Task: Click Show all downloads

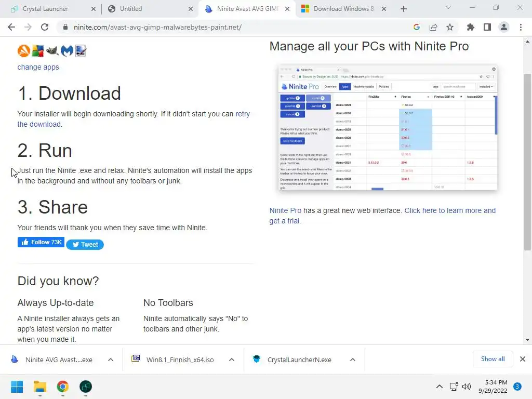Action: [x=493, y=359]
